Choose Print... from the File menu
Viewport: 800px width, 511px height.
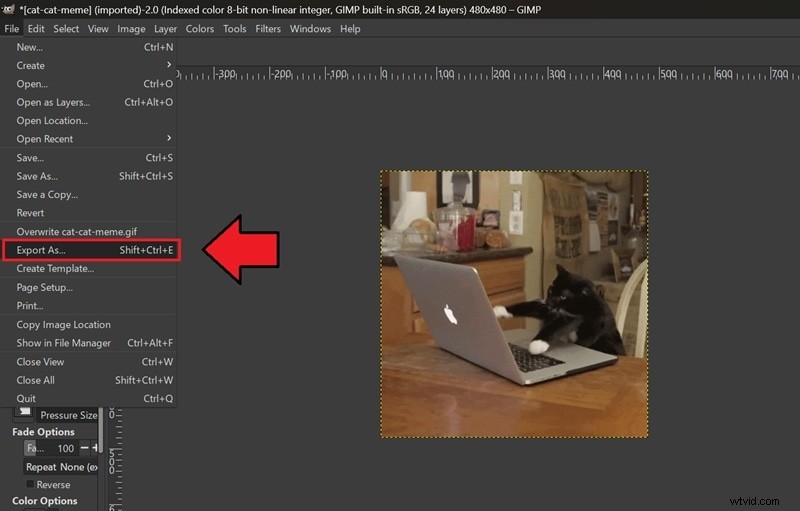click(89, 305)
